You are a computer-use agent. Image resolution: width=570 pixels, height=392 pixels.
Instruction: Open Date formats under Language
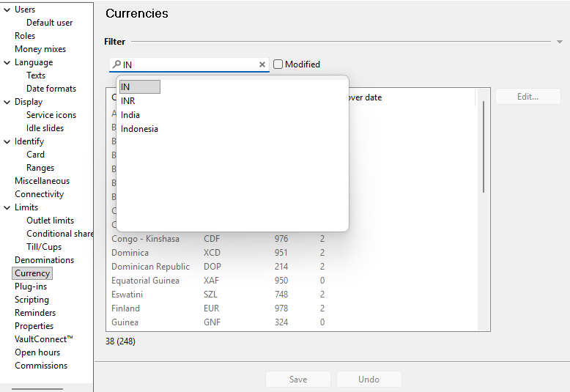click(51, 89)
